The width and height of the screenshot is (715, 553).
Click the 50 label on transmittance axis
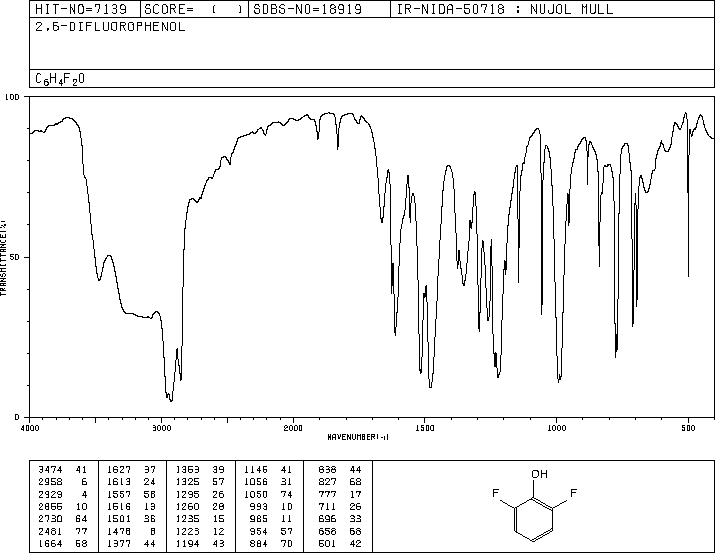[15, 257]
